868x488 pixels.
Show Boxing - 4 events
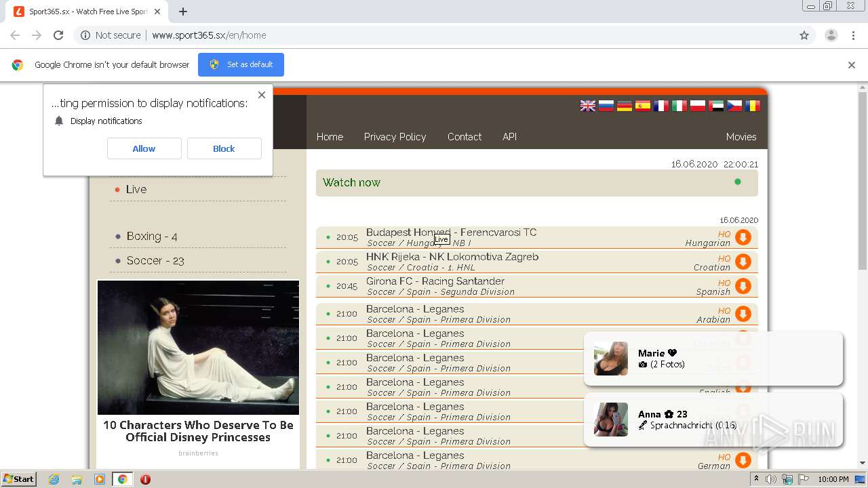[152, 237]
